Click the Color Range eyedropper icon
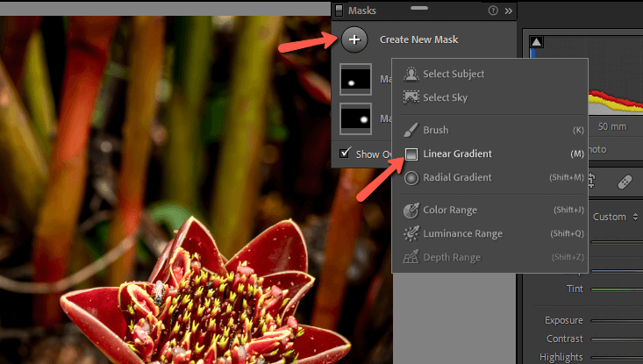This screenshot has height=364, width=643. click(x=411, y=210)
